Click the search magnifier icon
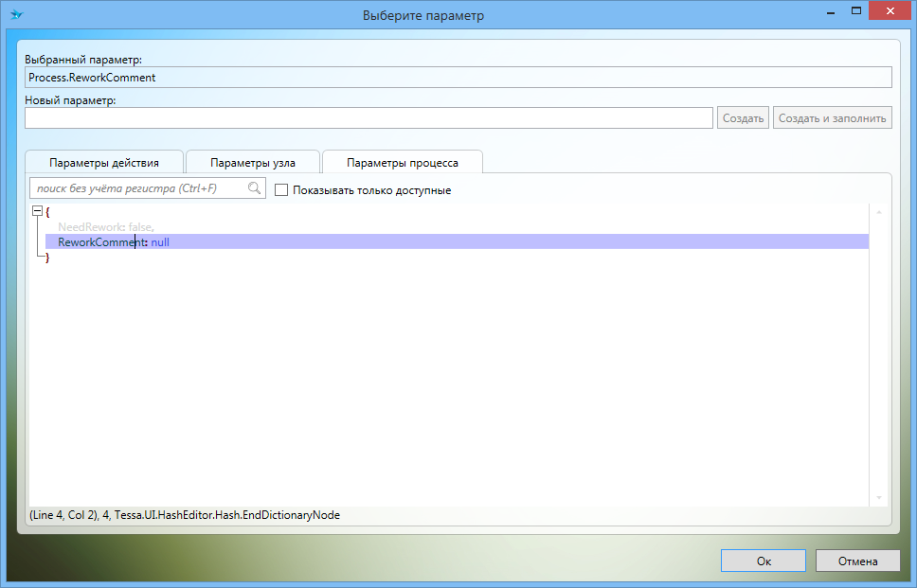The height and width of the screenshot is (588, 917). click(254, 188)
